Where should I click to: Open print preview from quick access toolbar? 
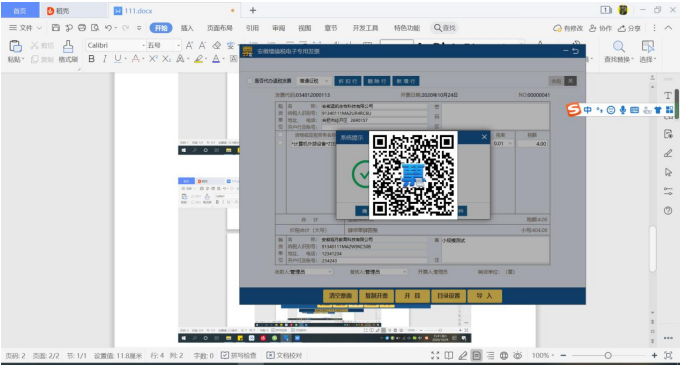click(x=95, y=28)
